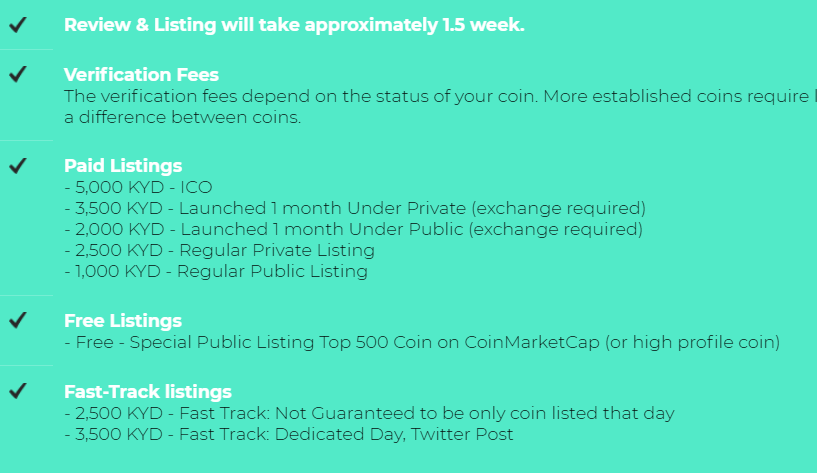Screen dimensions: 817x473
Task: Click the Fast-Track listings heading
Action: point(148,391)
